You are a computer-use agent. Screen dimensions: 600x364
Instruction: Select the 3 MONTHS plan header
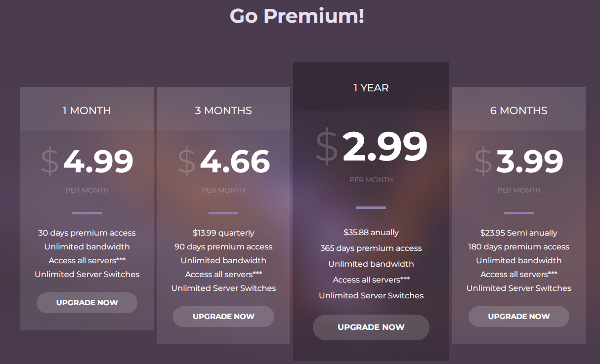tap(223, 111)
